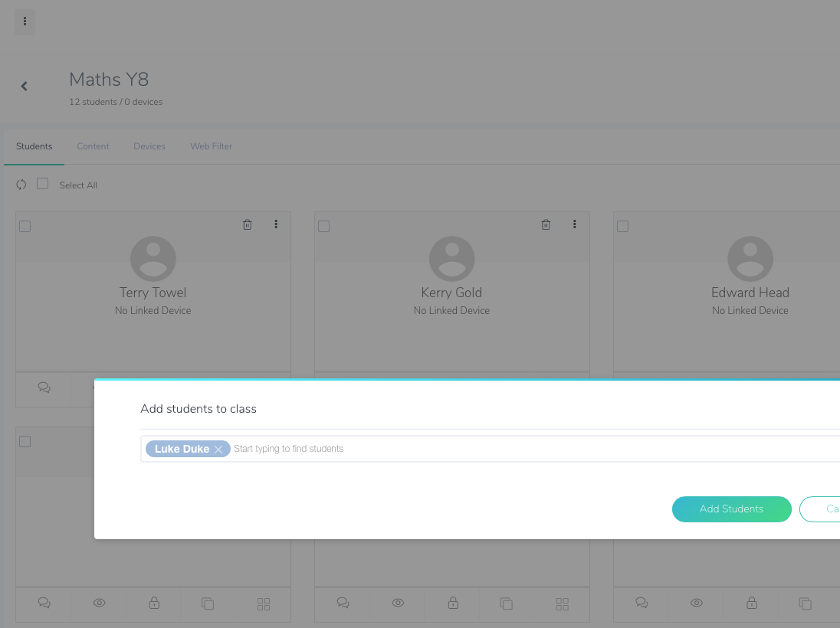Click lock icon in card beneath Edward Head

(752, 603)
